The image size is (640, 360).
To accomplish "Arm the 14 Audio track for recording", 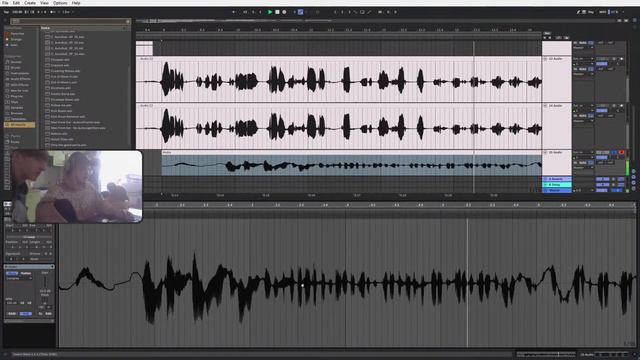I will (621, 106).
